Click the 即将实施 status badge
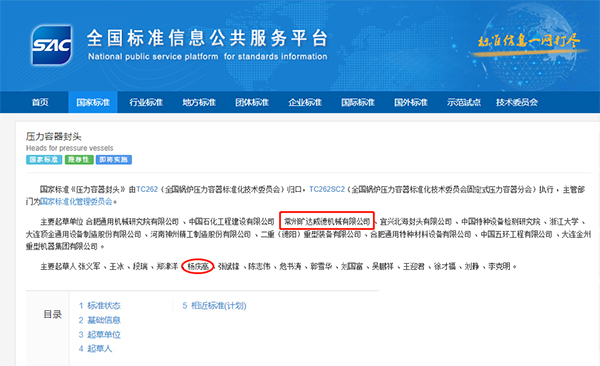 (114, 160)
